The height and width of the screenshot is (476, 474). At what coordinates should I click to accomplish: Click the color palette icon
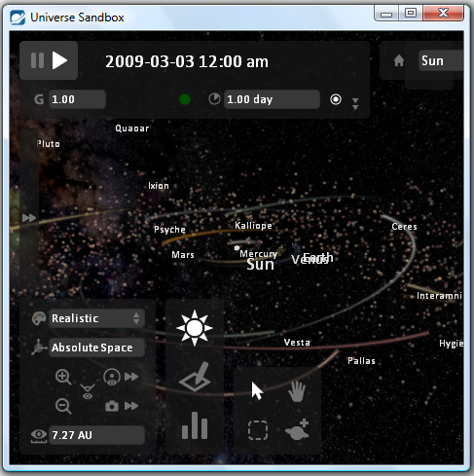coord(39,318)
